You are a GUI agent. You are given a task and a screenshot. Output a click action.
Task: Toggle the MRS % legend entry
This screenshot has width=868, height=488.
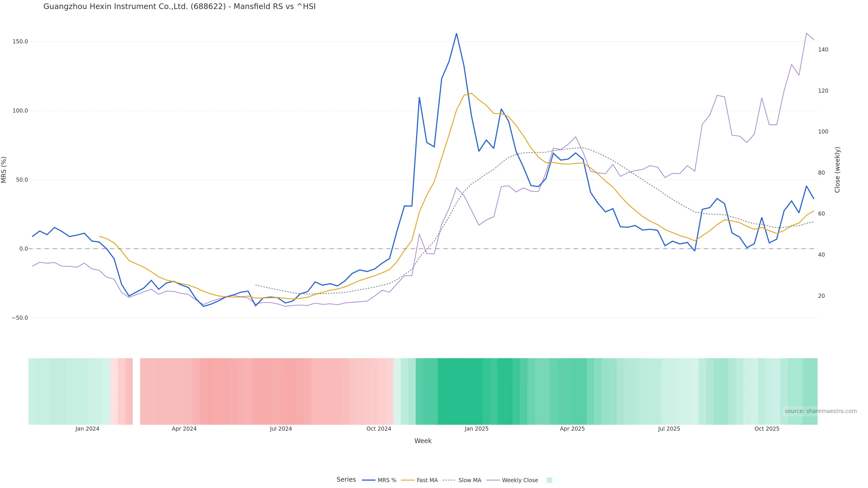coord(387,480)
